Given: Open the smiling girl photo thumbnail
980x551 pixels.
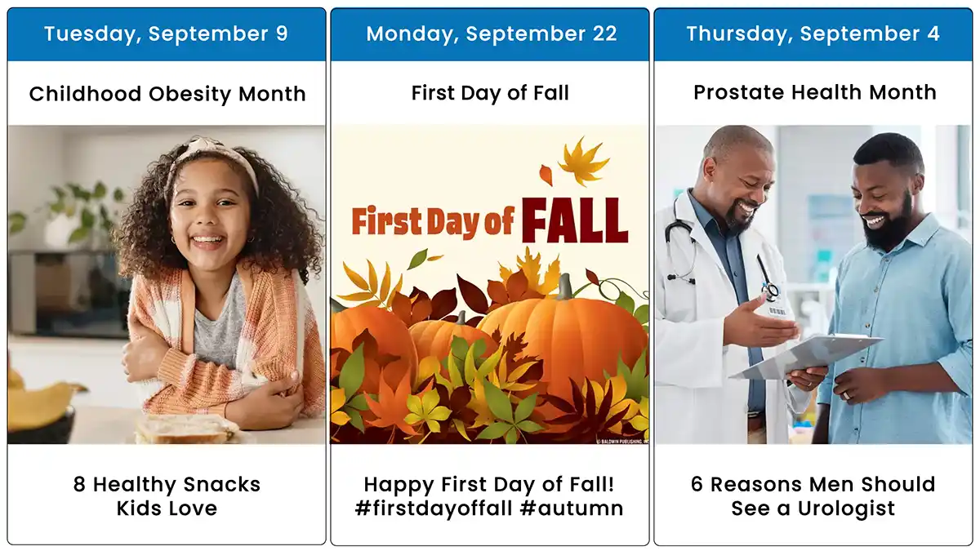Looking at the screenshot, I should click(167, 284).
